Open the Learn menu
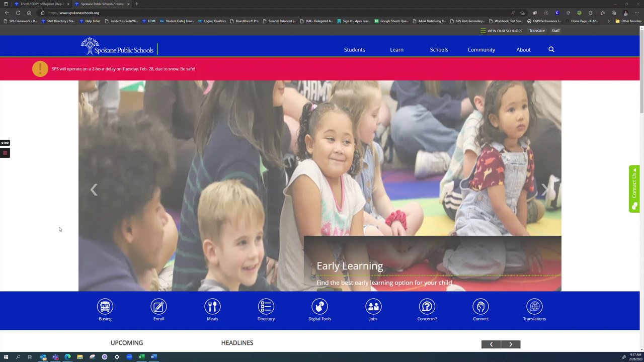The width and height of the screenshot is (644, 362). 396,50
